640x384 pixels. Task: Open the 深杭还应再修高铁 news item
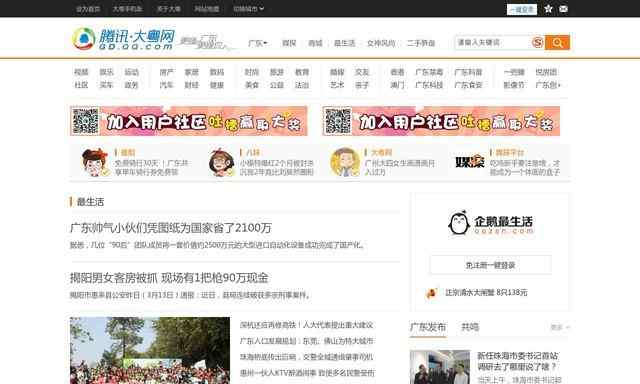pos(307,325)
